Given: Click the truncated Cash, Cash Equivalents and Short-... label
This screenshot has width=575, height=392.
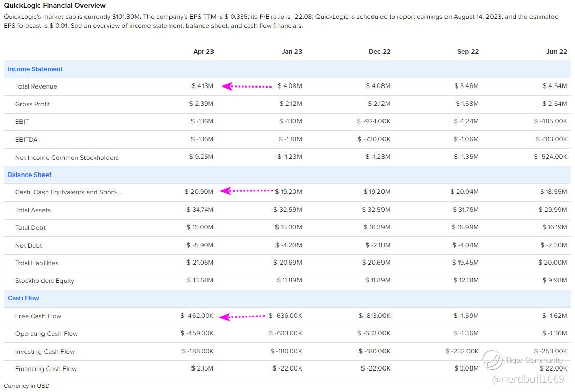Looking at the screenshot, I should (x=69, y=192).
